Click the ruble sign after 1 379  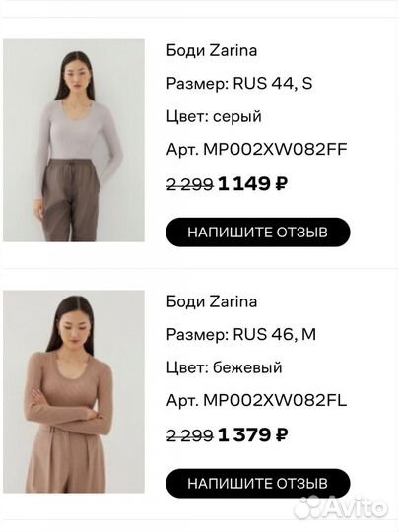tap(281, 435)
